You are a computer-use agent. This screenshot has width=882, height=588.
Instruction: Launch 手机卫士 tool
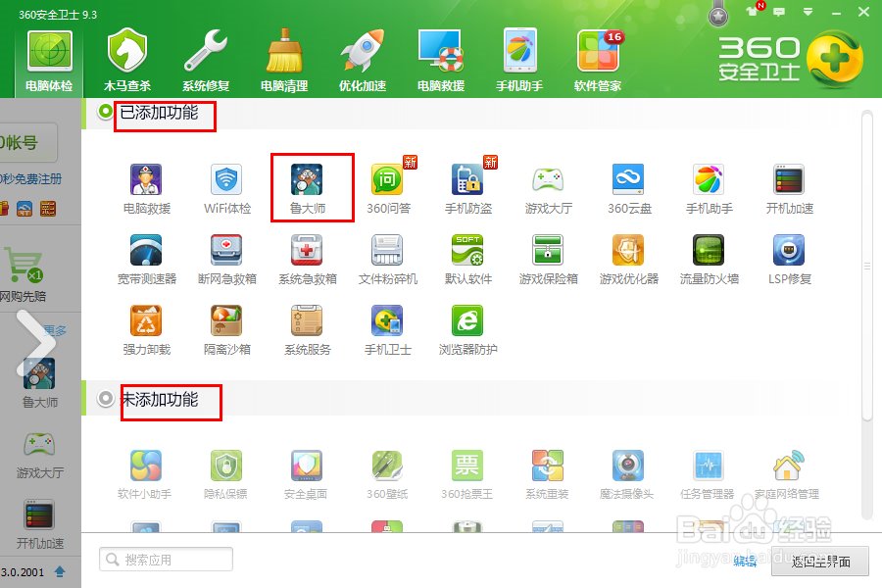pos(388,329)
